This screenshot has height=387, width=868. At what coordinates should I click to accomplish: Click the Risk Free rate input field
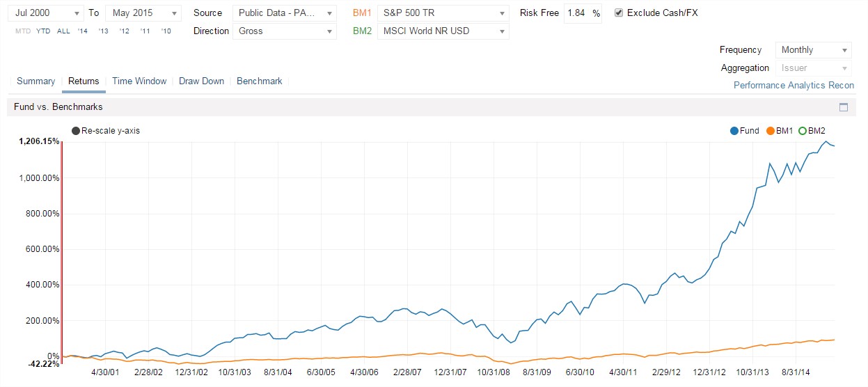click(577, 13)
